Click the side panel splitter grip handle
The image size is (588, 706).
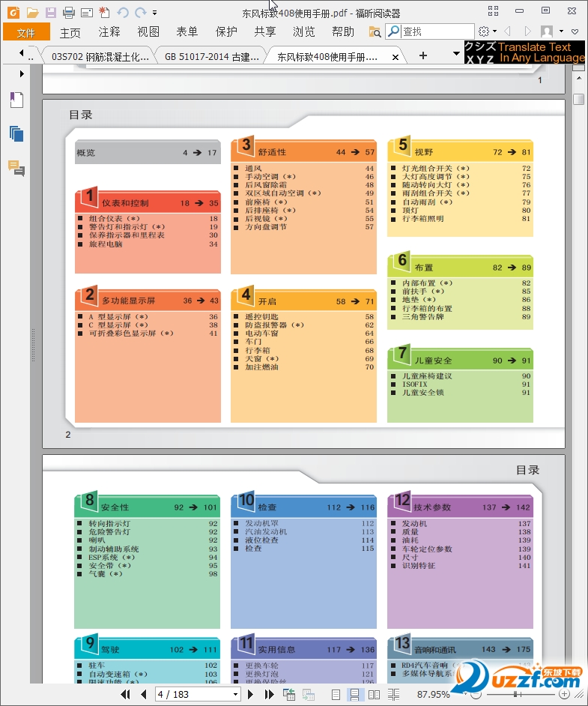point(33,346)
